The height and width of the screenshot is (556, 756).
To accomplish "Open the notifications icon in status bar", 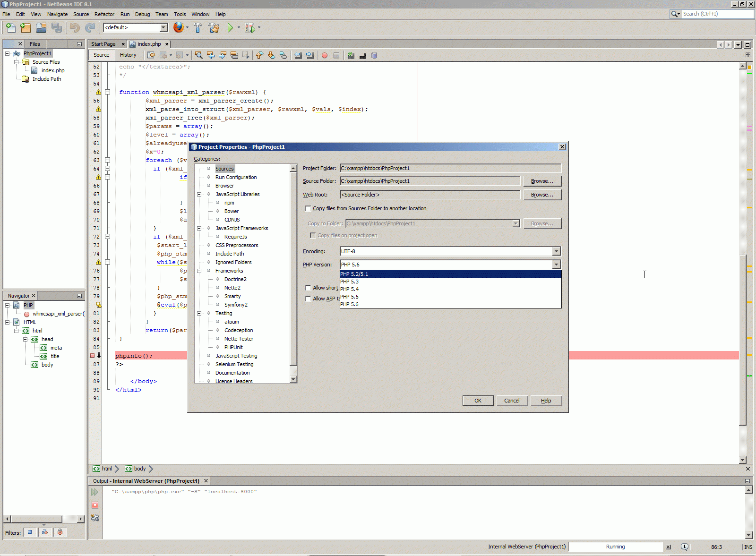I will tap(685, 547).
